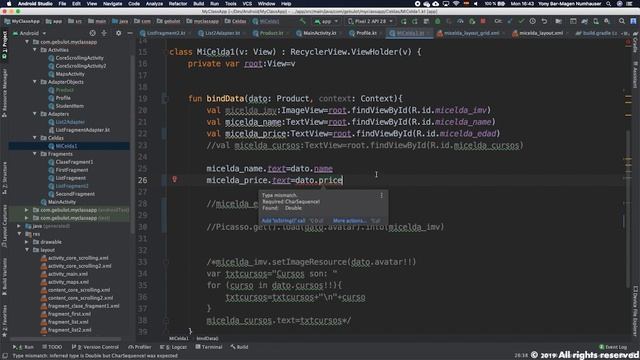Click the Revert undo arrow icon
The image size is (640, 360).
[x=544, y=21]
